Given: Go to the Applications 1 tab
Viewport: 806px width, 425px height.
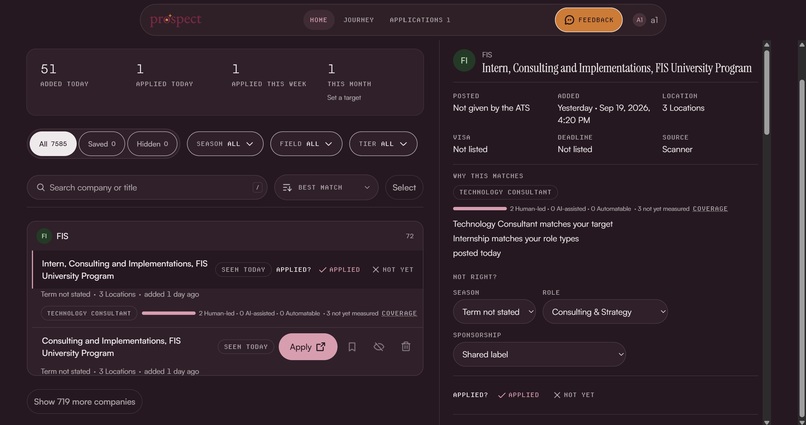Looking at the screenshot, I should 420,20.
